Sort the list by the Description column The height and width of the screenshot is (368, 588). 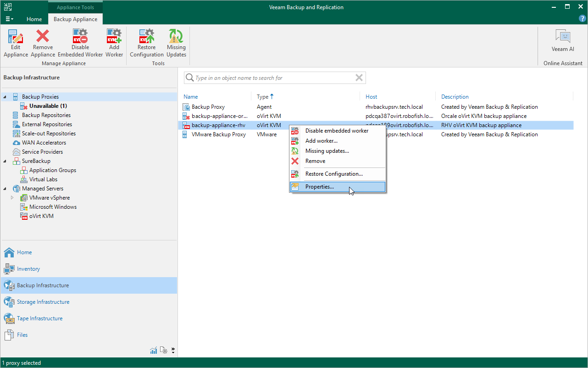tap(455, 97)
